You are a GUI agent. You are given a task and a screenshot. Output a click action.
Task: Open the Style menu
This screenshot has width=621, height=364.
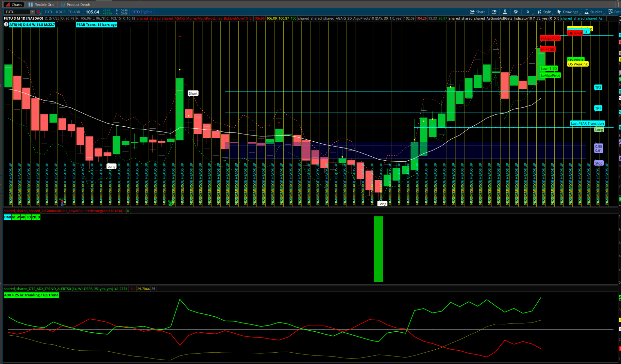pos(545,12)
